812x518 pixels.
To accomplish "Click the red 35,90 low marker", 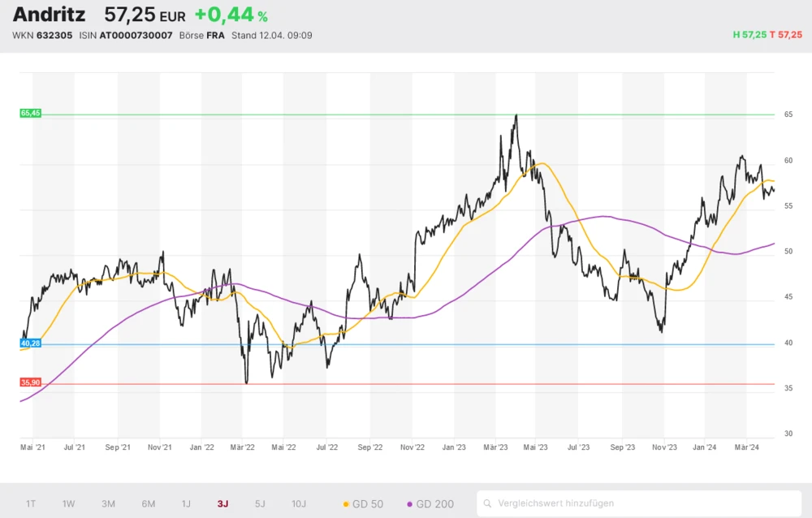I will tap(30, 382).
